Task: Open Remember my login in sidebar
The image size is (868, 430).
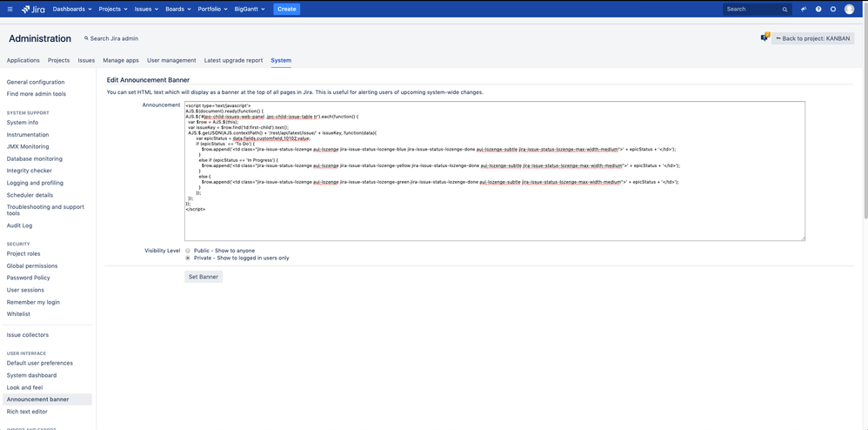Action: point(33,302)
